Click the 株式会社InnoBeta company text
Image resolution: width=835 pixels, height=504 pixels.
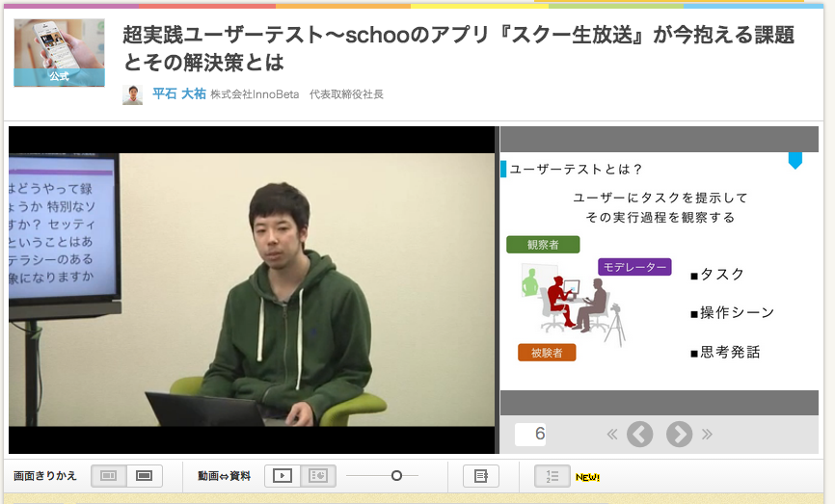click(255, 94)
